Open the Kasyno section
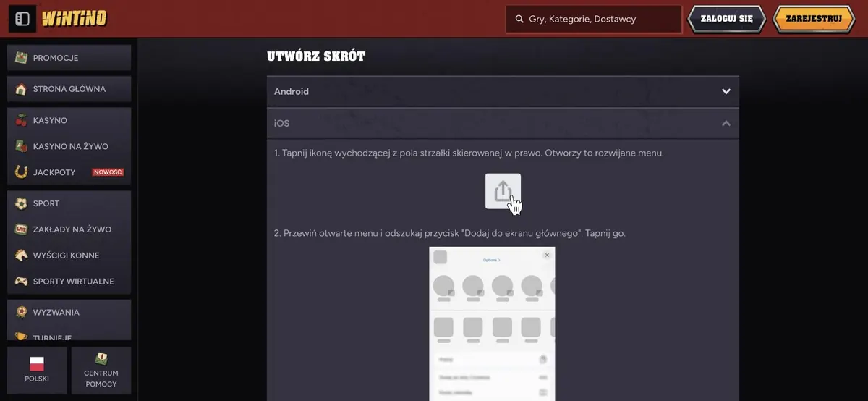This screenshot has width=868, height=401. click(x=69, y=120)
